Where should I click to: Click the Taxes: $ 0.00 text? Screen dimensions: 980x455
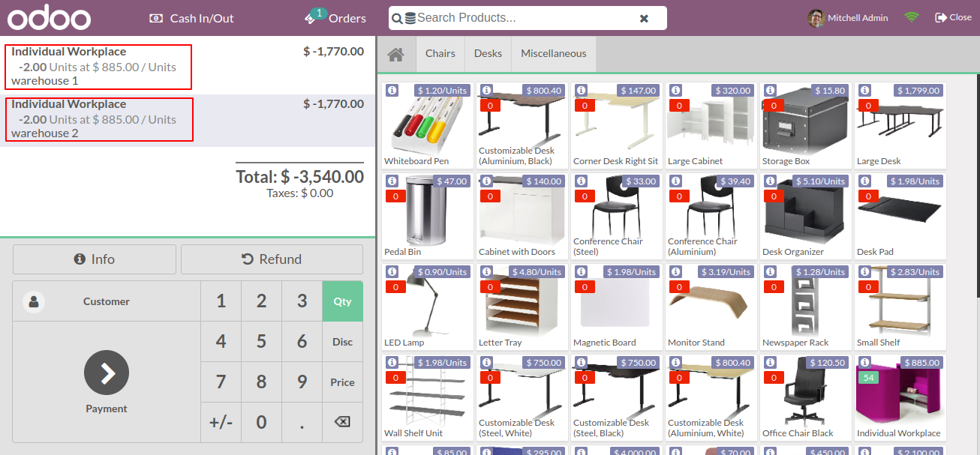[300, 193]
